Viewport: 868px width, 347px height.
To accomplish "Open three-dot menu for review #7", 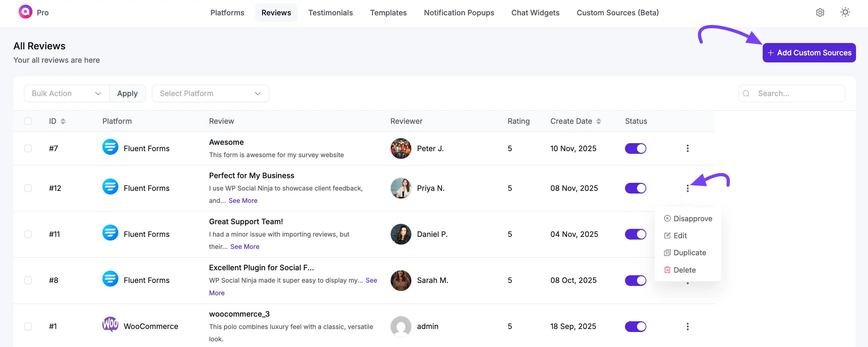I will (x=687, y=148).
